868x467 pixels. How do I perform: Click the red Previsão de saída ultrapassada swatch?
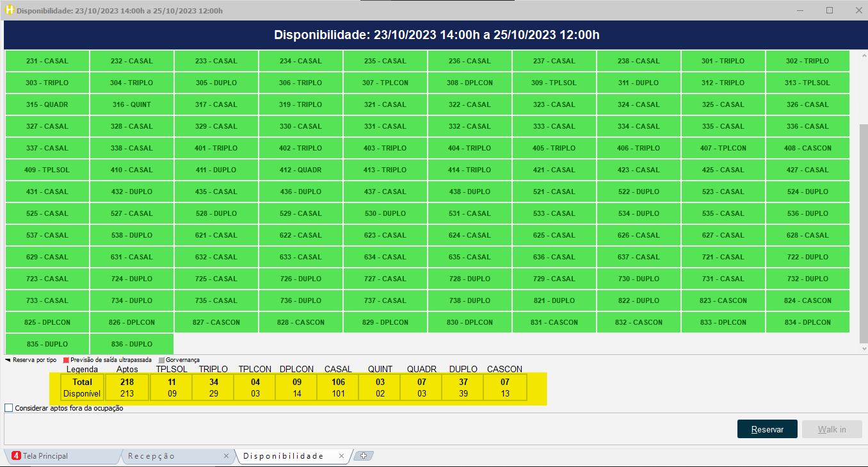click(66, 360)
